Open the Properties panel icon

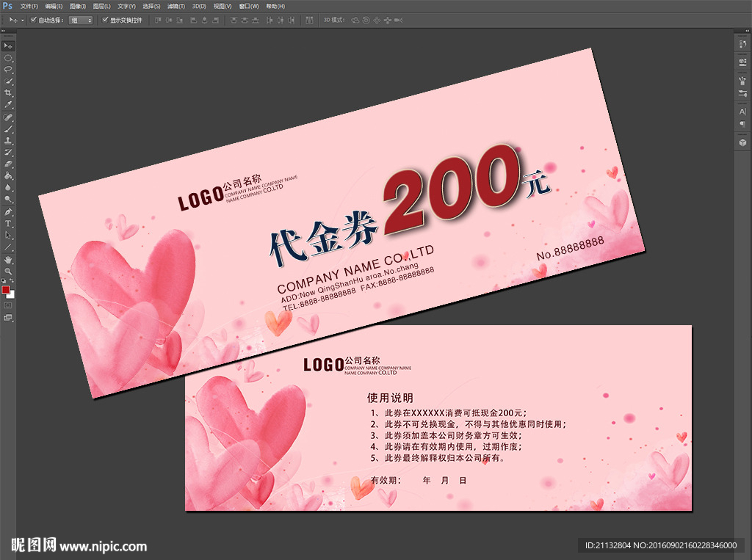click(x=742, y=62)
